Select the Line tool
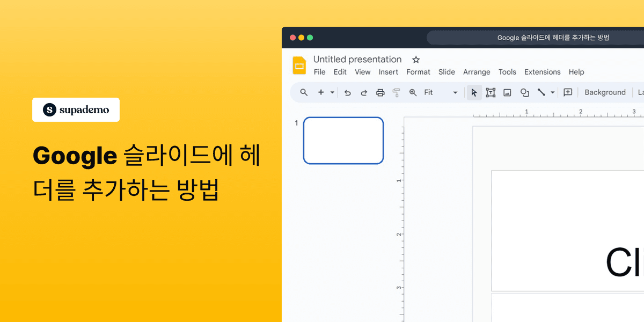 [x=543, y=92]
